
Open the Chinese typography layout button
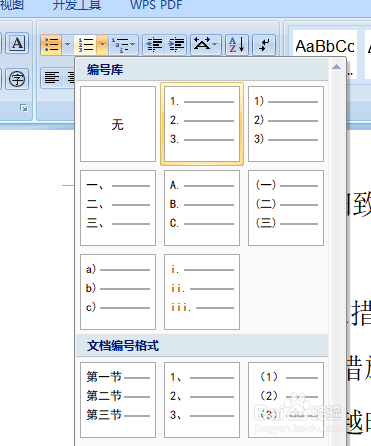205,44
